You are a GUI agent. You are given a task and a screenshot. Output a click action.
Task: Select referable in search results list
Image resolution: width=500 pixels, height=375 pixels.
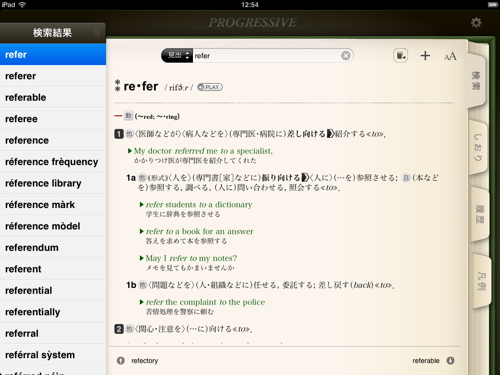(53, 97)
